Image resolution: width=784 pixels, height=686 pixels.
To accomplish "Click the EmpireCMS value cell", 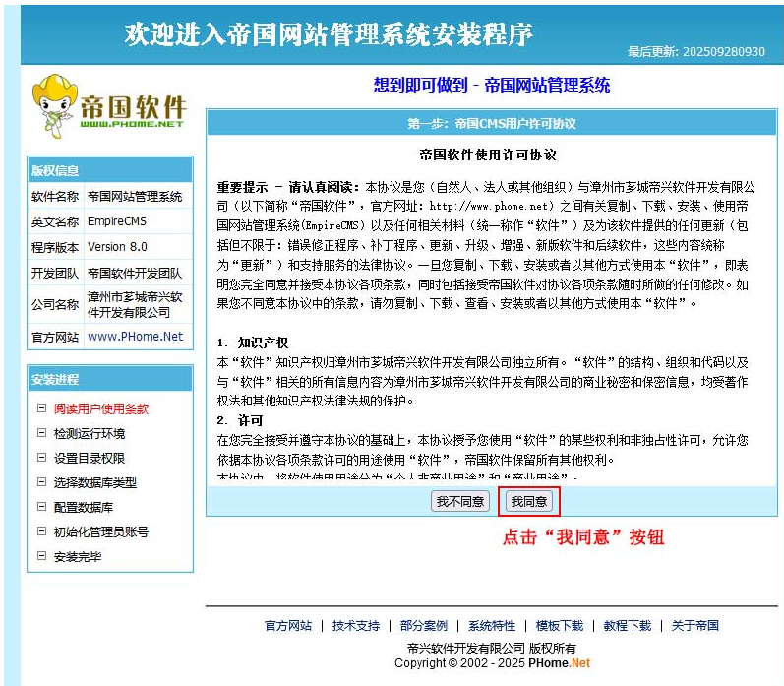I will click(x=138, y=221).
